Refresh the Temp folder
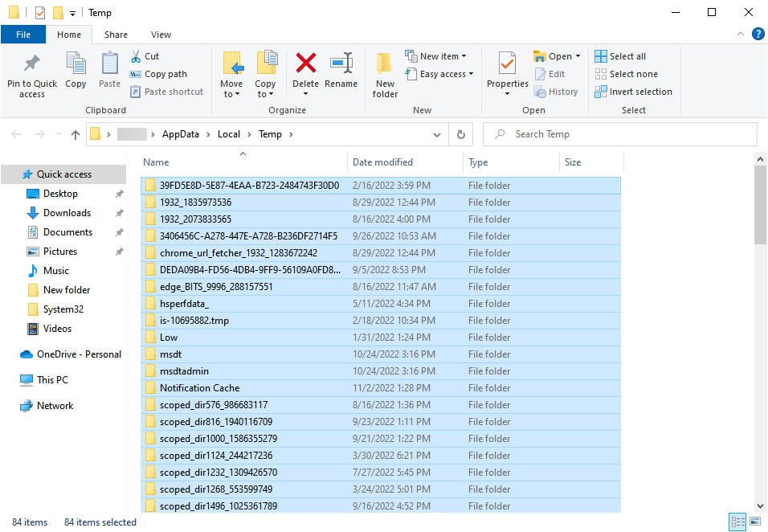This screenshot has width=768, height=532. tap(461, 134)
